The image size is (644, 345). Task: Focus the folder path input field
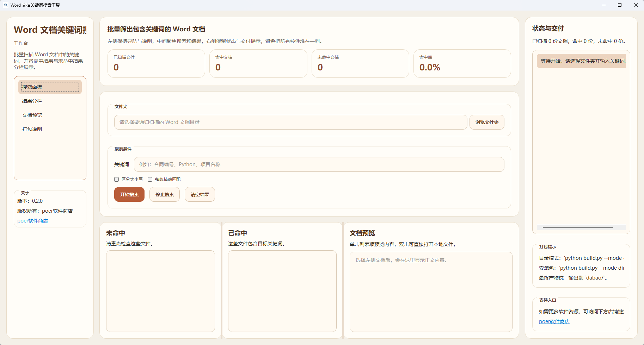(x=291, y=122)
